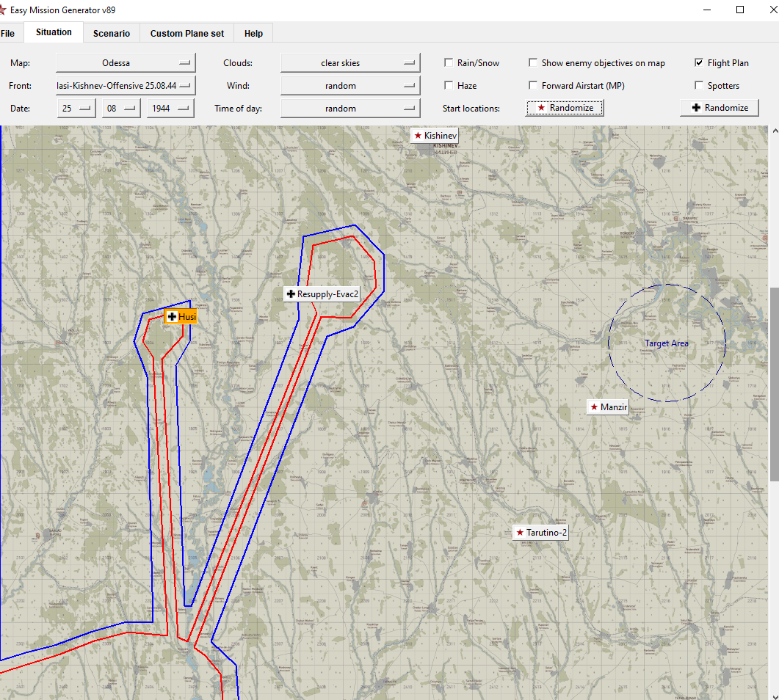Toggle the Haze checkbox
This screenshot has height=700, width=779.
click(449, 86)
